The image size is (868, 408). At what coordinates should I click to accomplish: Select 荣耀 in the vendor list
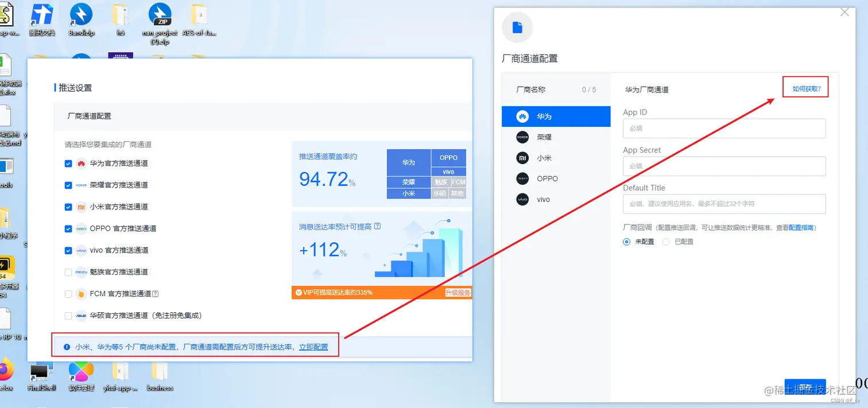(x=556, y=137)
